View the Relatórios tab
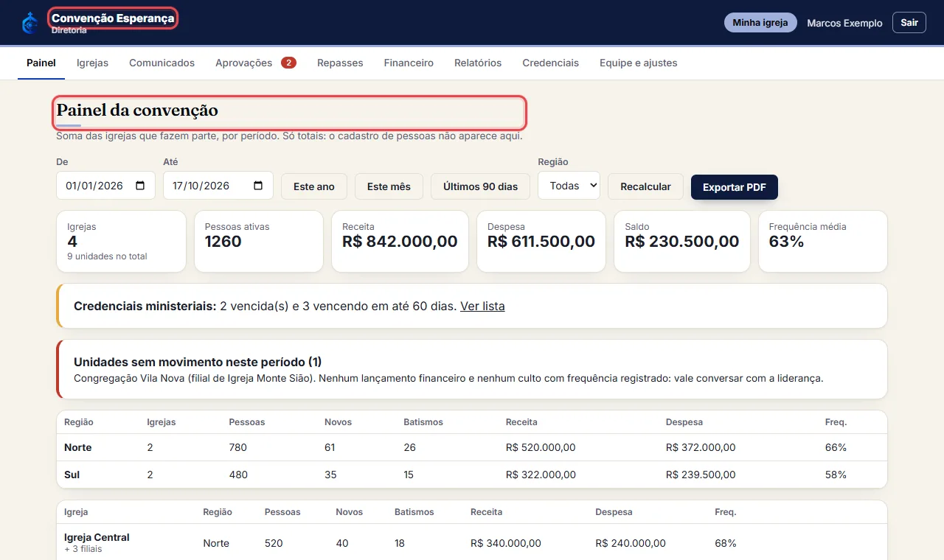The height and width of the screenshot is (560, 944). (478, 63)
